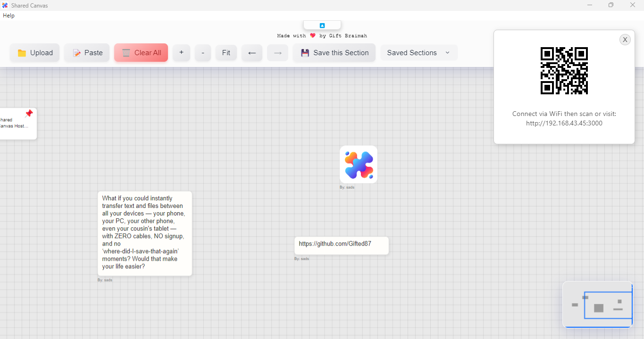Viewport: 644px width, 339px height.
Task: Open the Help menu
Action: tap(8, 16)
